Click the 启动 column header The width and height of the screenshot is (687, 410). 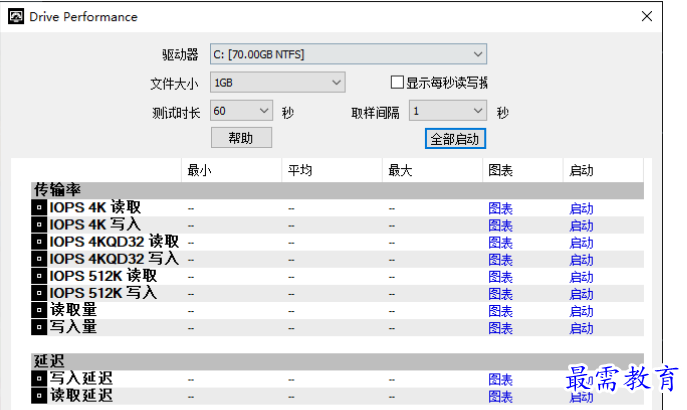pos(603,170)
